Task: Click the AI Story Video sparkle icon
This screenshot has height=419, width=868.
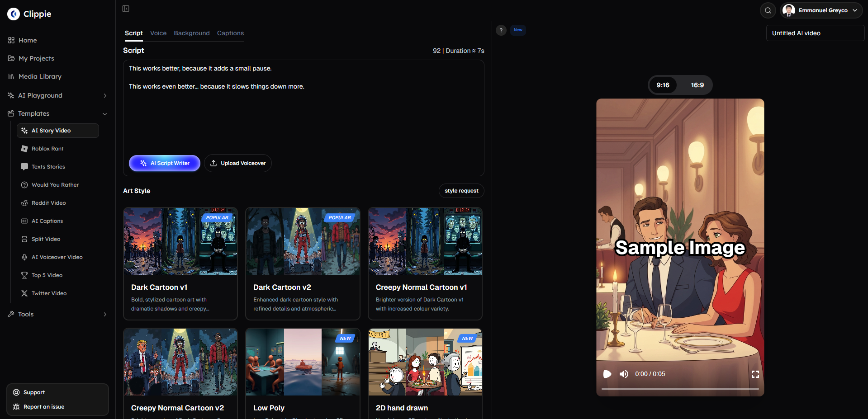Action: click(x=24, y=131)
